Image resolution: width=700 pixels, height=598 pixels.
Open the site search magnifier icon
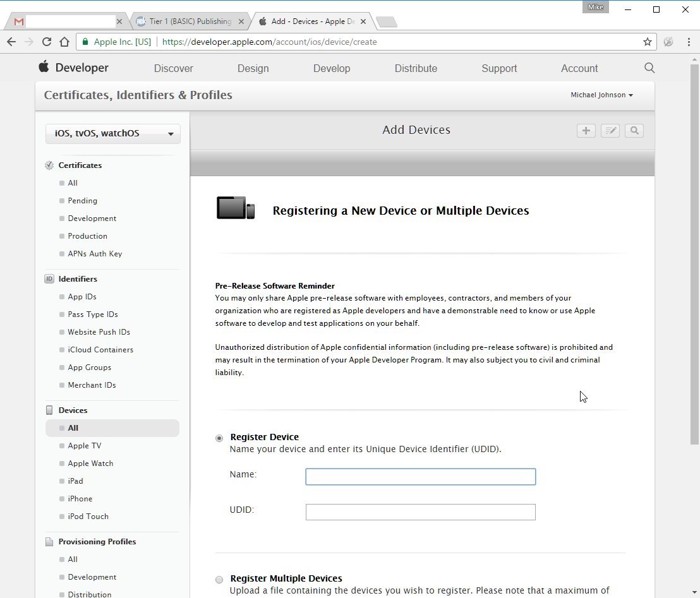tap(649, 68)
